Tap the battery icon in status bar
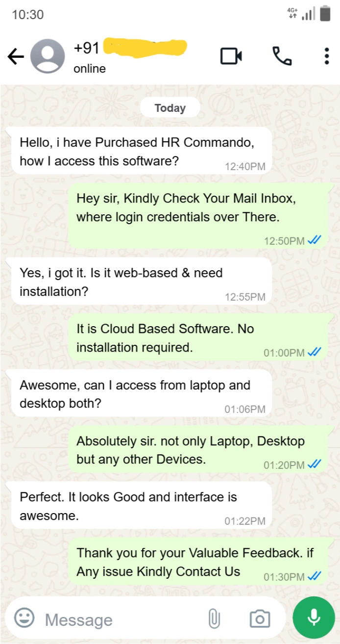This screenshot has height=644, width=340. point(325,14)
